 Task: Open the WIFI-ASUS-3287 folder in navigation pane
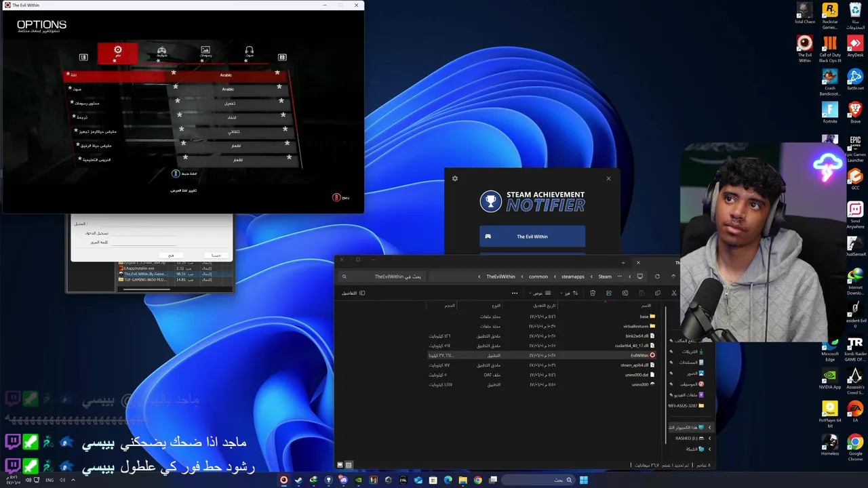(x=686, y=406)
